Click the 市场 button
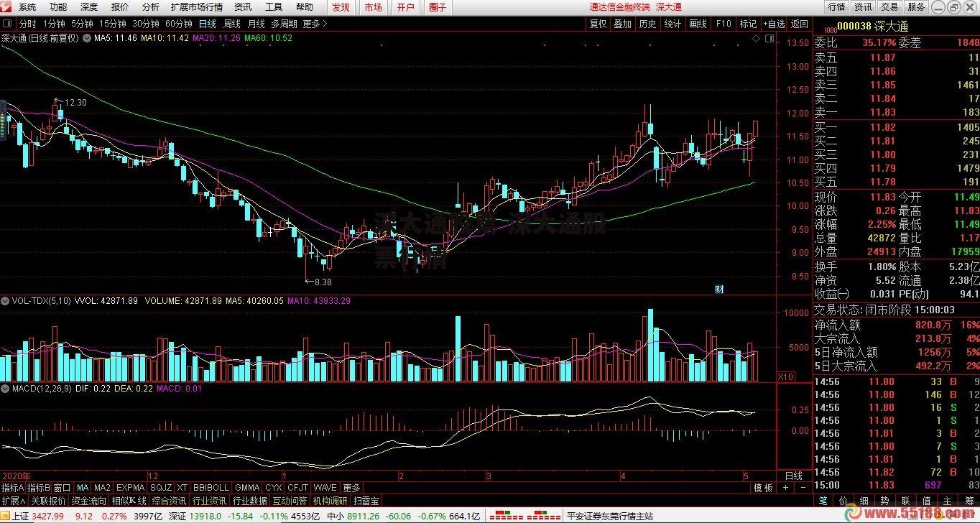This screenshot has height=523, width=980. [x=373, y=7]
